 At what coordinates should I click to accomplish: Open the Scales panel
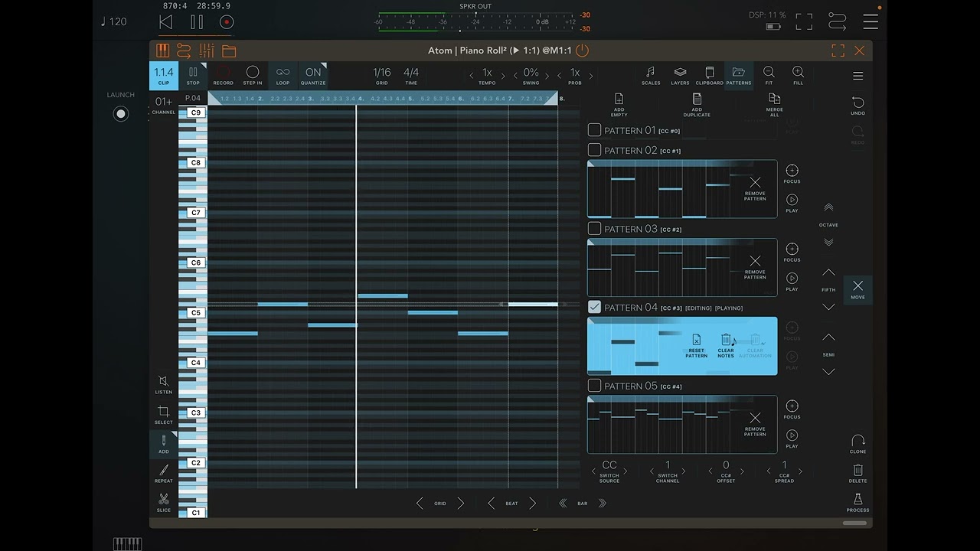(x=651, y=76)
